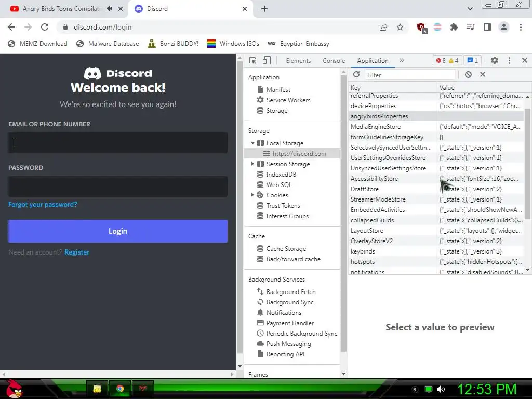Select the Application tab
This screenshot has height=399, width=532.
pos(373,61)
